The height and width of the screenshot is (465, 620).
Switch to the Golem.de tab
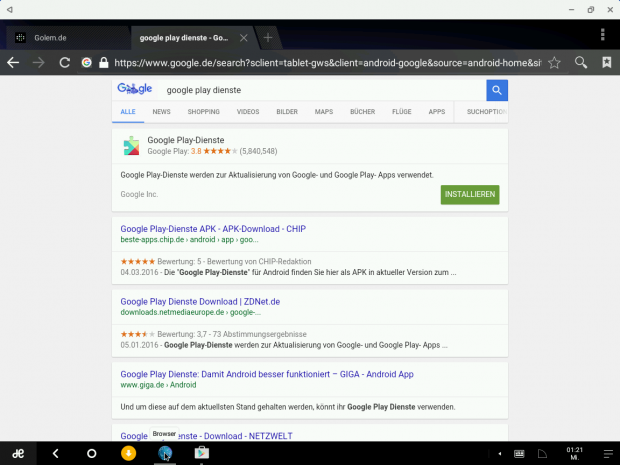68,38
